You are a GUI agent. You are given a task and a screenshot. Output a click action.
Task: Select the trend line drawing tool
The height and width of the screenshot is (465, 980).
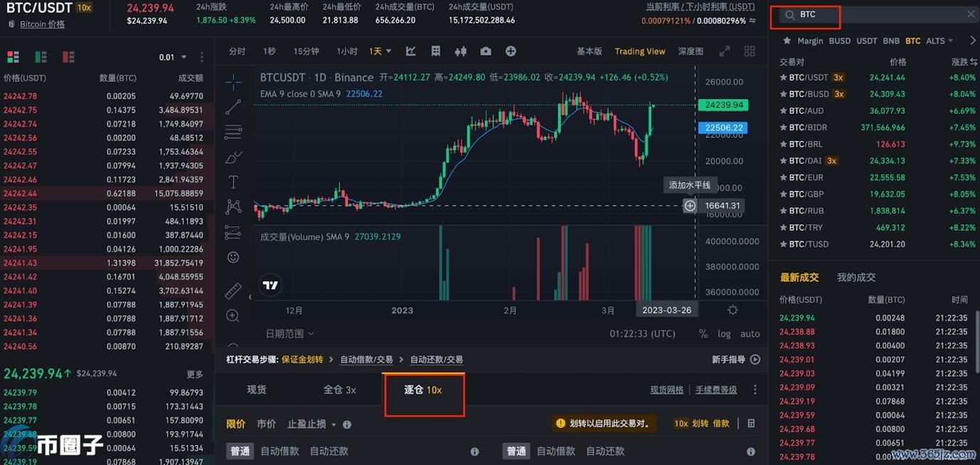click(233, 107)
